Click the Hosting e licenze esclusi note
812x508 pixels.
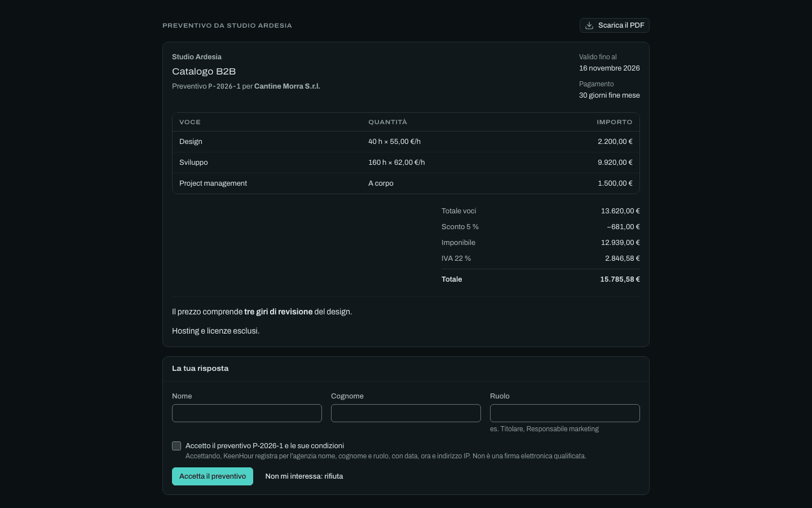pos(216,331)
